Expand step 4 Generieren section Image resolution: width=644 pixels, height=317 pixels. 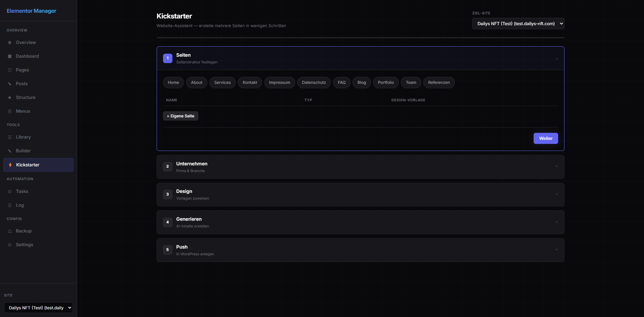click(x=360, y=222)
